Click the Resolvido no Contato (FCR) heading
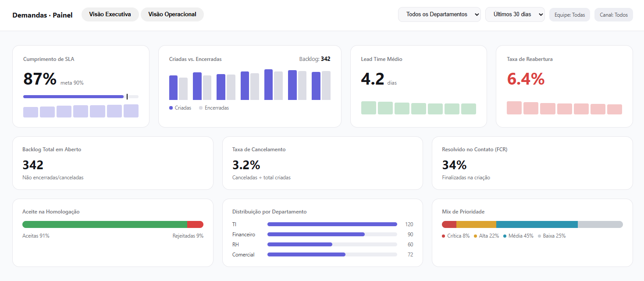 tap(475, 149)
